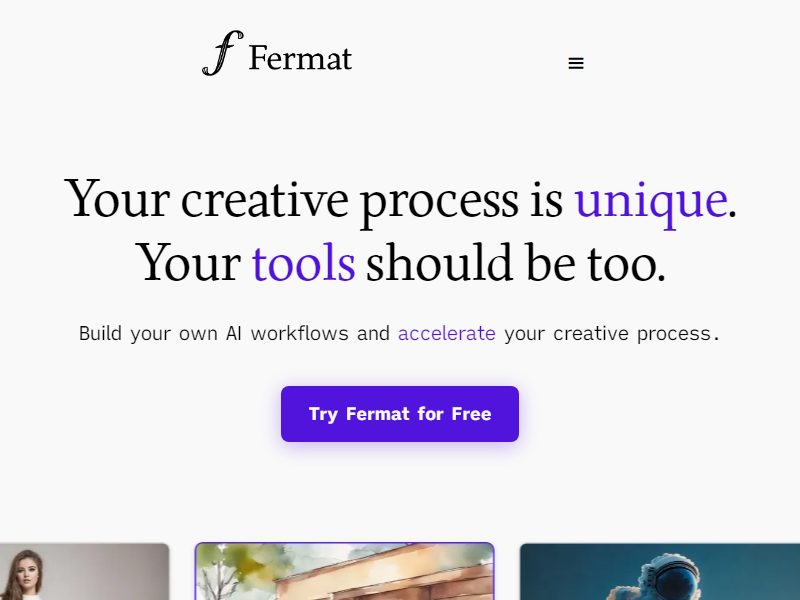The height and width of the screenshot is (600, 800).
Task: Click the purple word accelerate
Action: click(446, 333)
